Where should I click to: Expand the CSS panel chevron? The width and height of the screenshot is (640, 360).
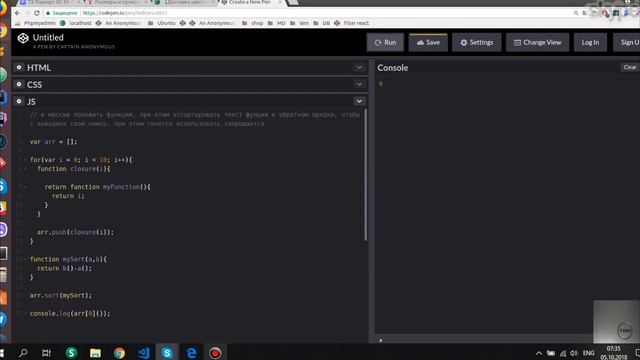click(x=359, y=84)
